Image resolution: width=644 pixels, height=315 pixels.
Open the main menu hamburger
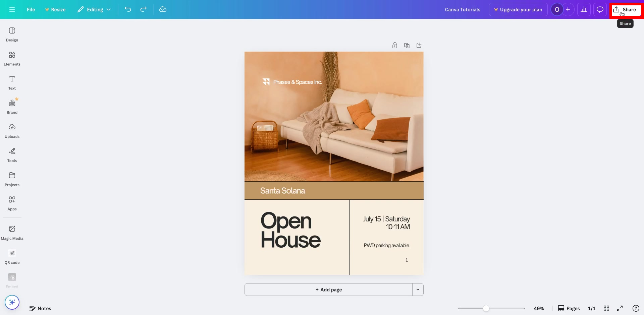tap(12, 9)
